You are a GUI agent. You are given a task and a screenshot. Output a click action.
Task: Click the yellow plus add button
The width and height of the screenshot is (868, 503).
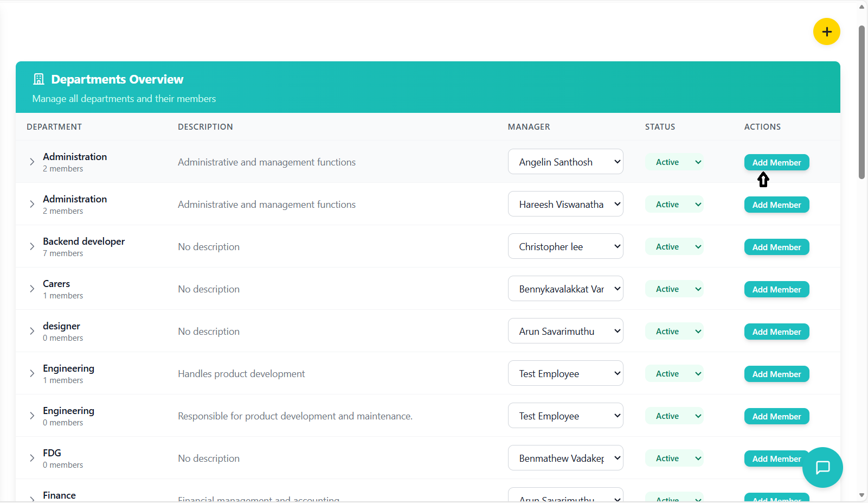pos(826,32)
